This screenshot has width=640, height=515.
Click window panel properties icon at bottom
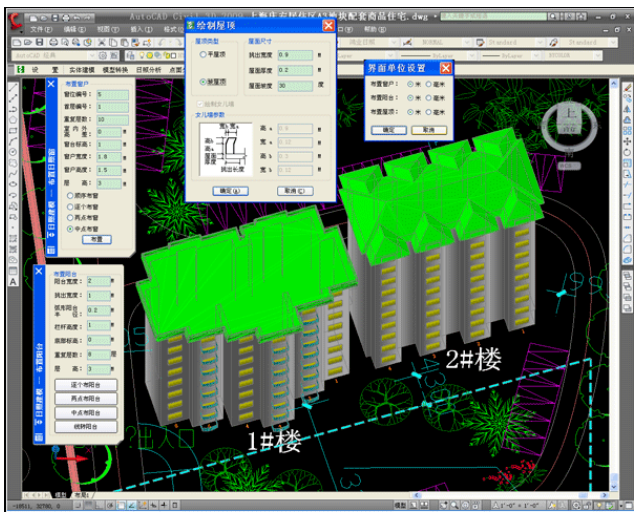(51, 250)
